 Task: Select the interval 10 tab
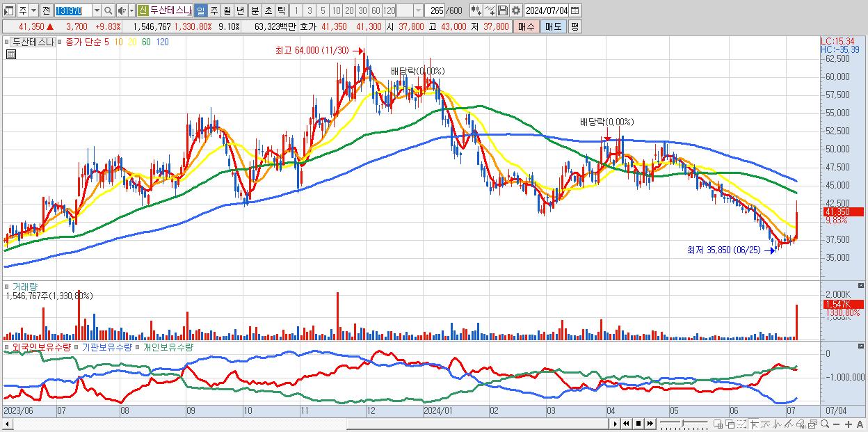(x=336, y=10)
